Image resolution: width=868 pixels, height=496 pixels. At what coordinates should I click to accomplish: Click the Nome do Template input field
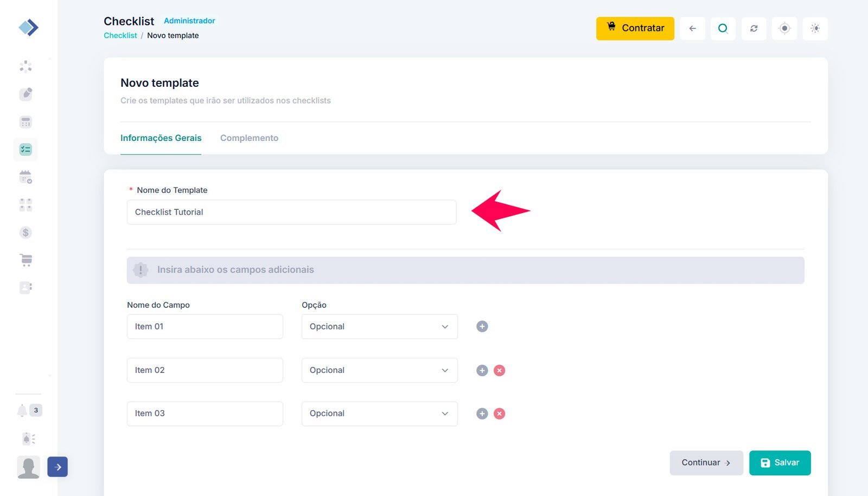(x=291, y=212)
